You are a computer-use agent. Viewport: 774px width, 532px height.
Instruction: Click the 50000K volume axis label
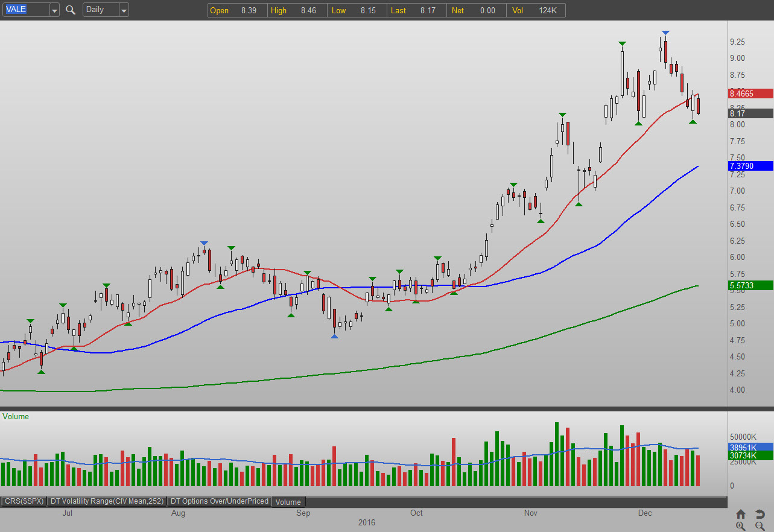point(743,437)
